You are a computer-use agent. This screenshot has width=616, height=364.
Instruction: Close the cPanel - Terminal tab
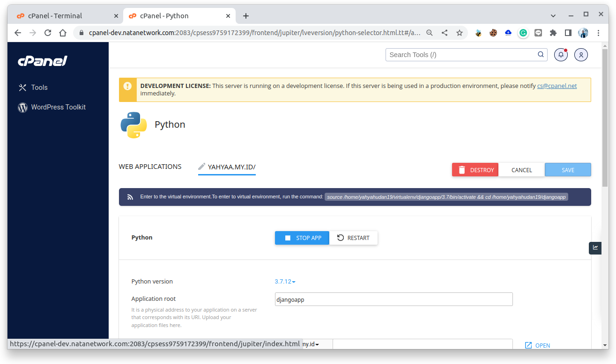click(x=116, y=16)
